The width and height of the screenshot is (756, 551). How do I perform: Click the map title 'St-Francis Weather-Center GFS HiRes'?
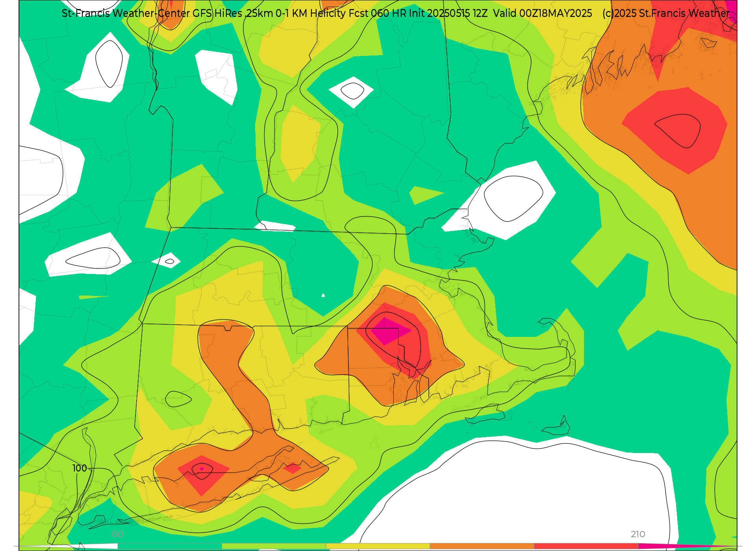pyautogui.click(x=152, y=13)
